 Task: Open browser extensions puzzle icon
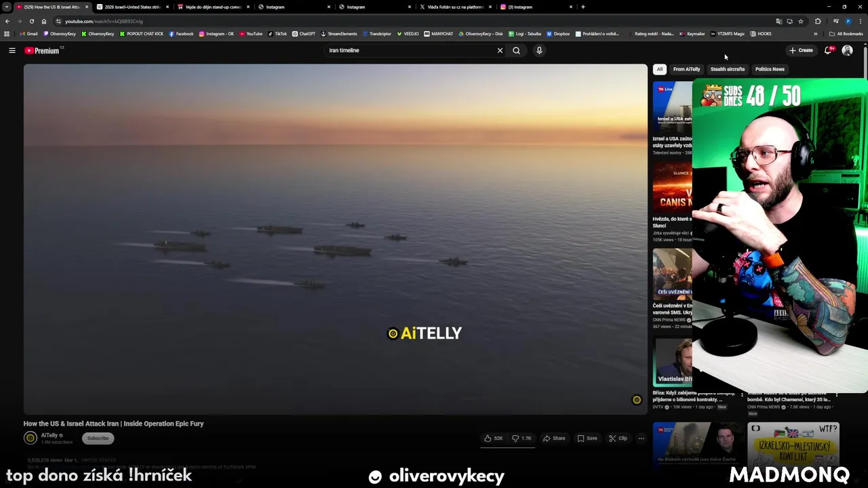818,21
